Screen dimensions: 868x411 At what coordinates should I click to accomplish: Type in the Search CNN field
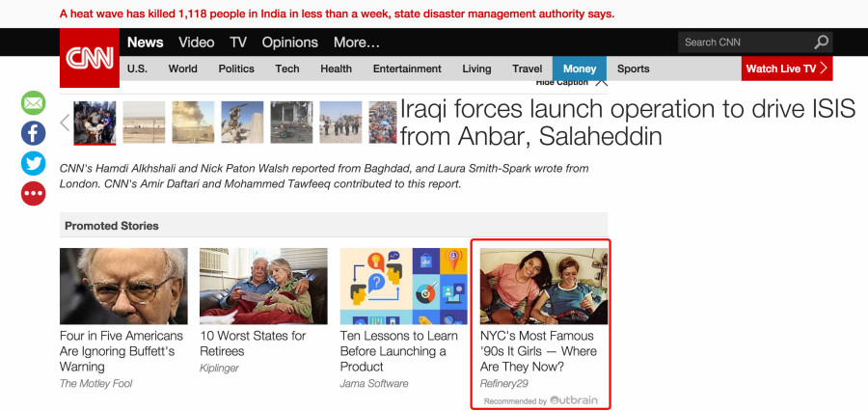tap(743, 42)
